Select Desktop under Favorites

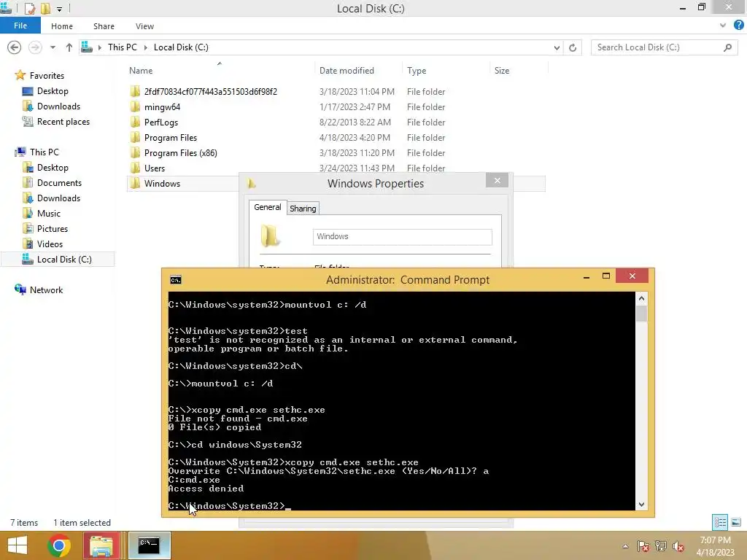click(x=53, y=90)
